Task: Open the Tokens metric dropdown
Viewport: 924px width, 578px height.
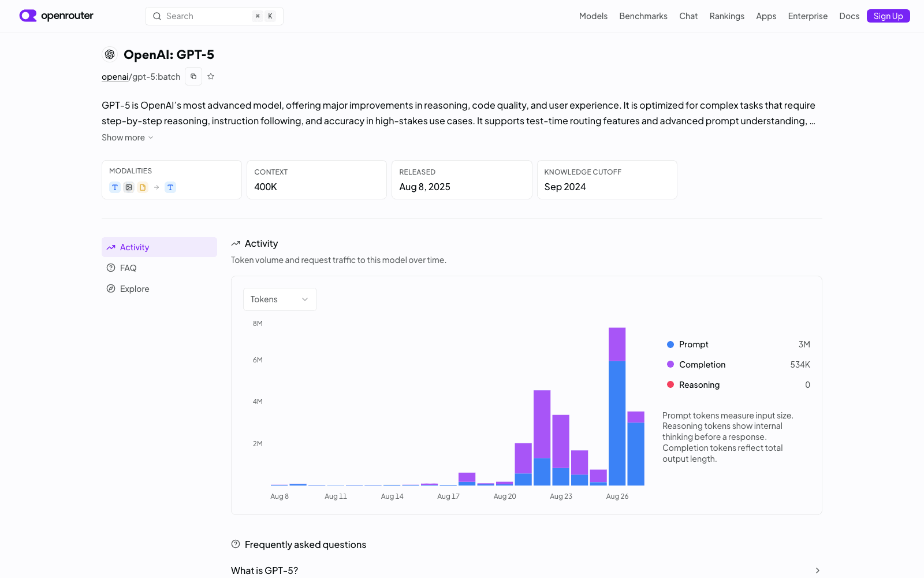Action: 280,299
